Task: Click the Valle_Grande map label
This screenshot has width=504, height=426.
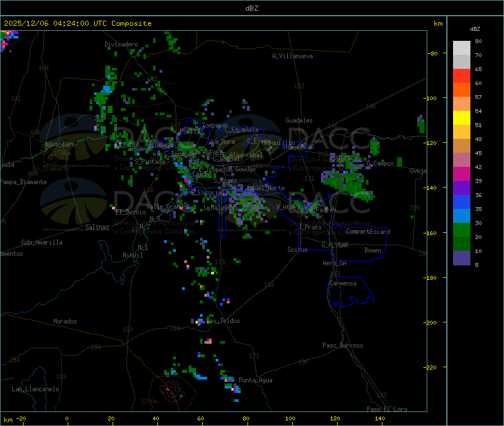Action: 166,206
